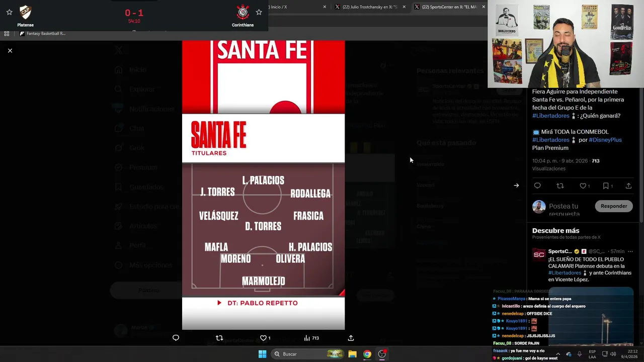644x362 pixels.
Task: Click the Platense team crest
Action: point(25,12)
